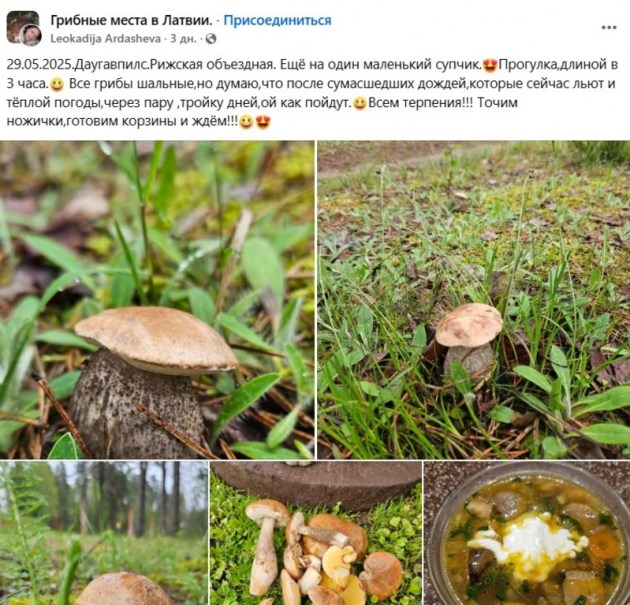Open close-up mushroom photo with grey stem
The image size is (630, 605).
157,300
